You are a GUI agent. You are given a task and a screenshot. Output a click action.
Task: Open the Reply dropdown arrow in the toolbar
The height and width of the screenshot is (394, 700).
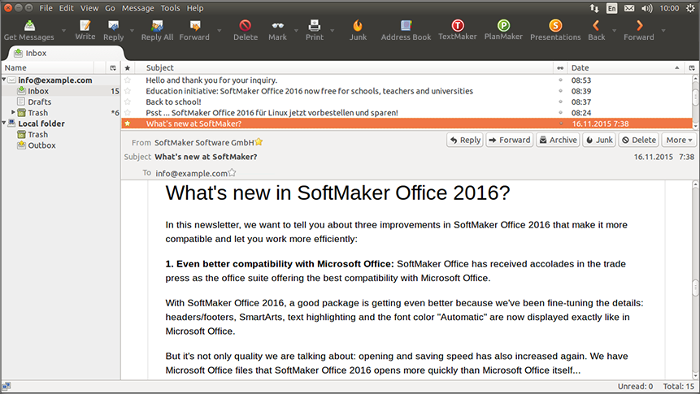tap(132, 30)
